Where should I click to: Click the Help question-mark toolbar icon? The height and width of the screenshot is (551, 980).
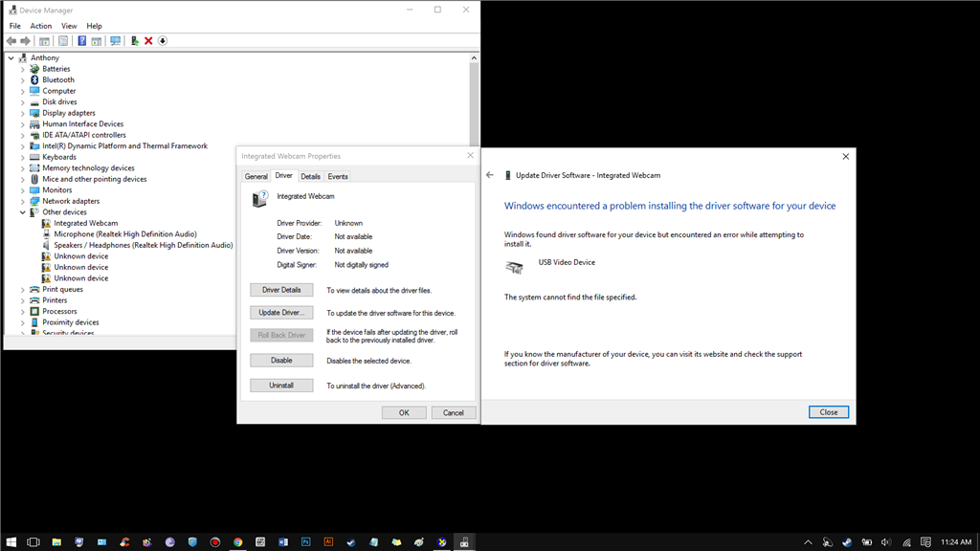81,41
